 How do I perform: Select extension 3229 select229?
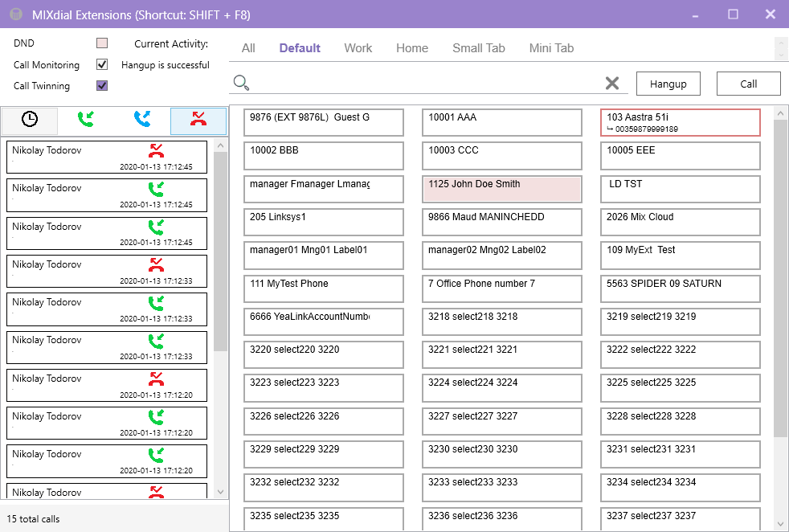click(324, 455)
